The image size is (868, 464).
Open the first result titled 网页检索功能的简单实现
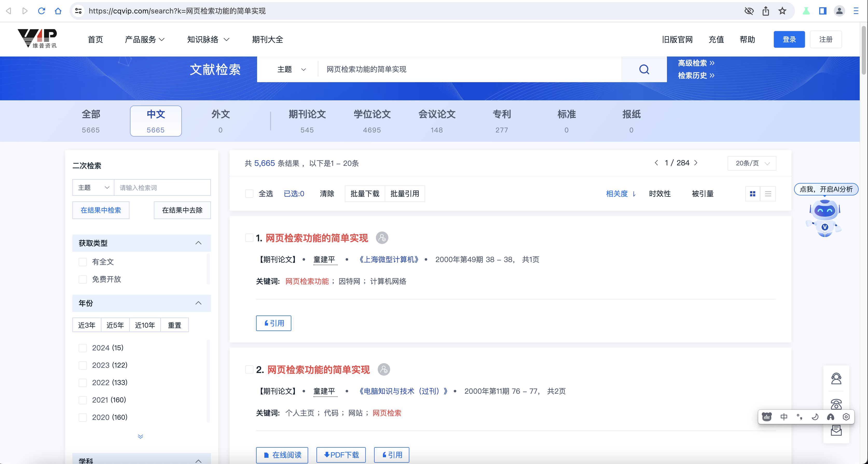pyautogui.click(x=317, y=238)
